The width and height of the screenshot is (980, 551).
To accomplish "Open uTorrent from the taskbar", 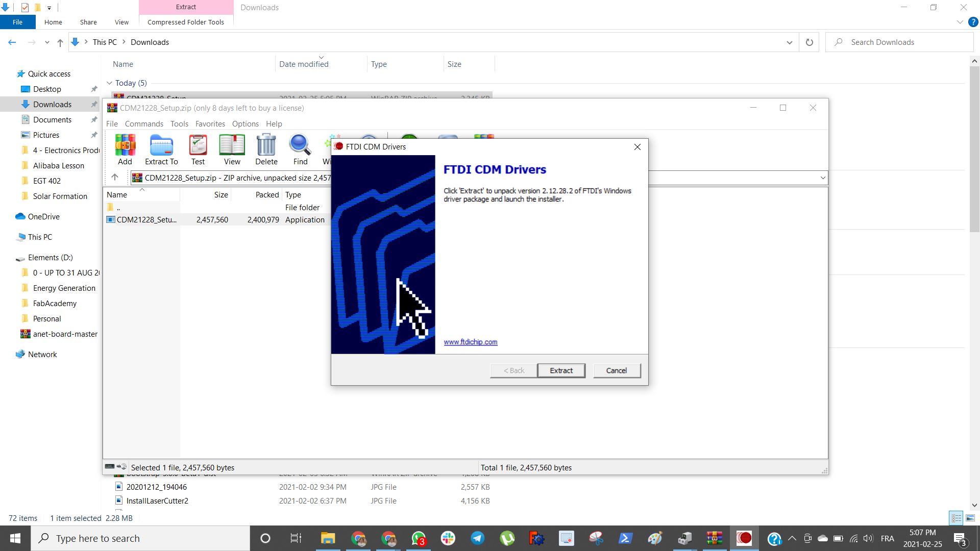I will (x=507, y=538).
